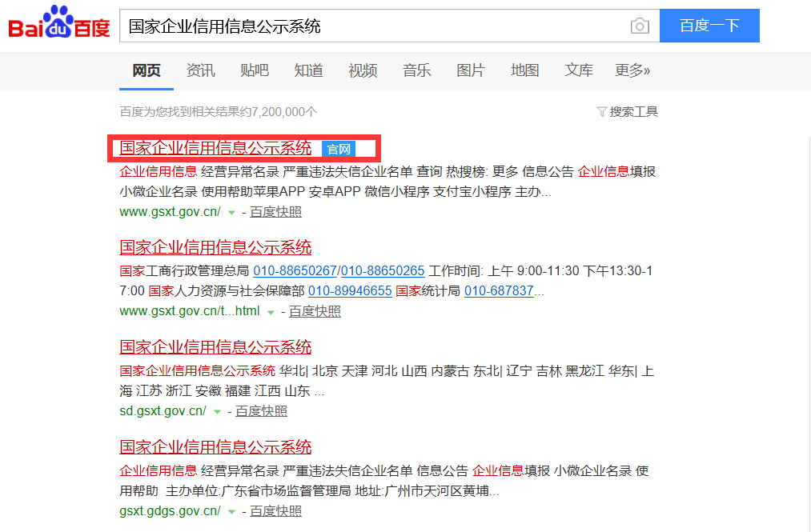
Task: Expand dropdown arrow next to gsxt.gdgs.gov.cn/
Action: (231, 512)
